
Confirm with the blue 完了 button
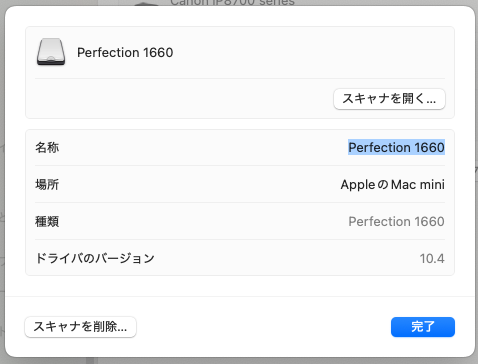click(423, 327)
